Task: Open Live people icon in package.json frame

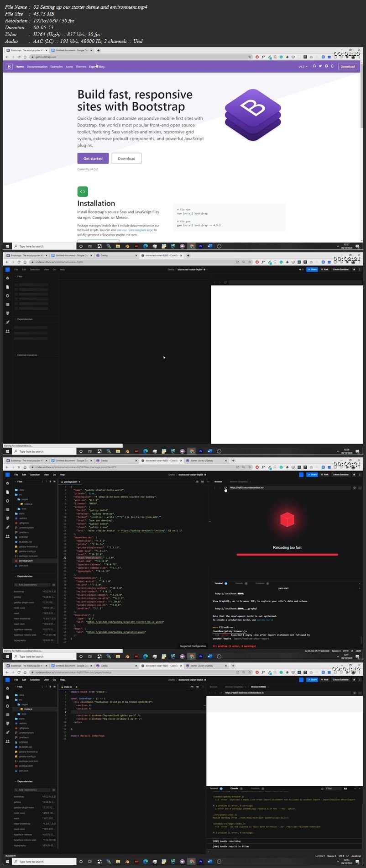Action: pos(7,536)
